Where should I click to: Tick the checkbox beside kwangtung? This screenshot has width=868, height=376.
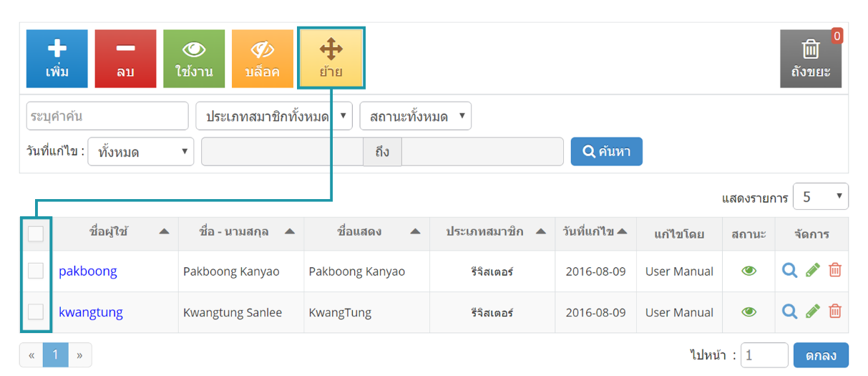(36, 312)
